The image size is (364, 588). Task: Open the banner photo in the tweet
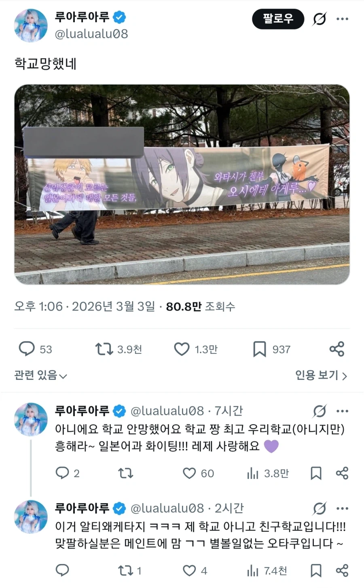(182, 184)
